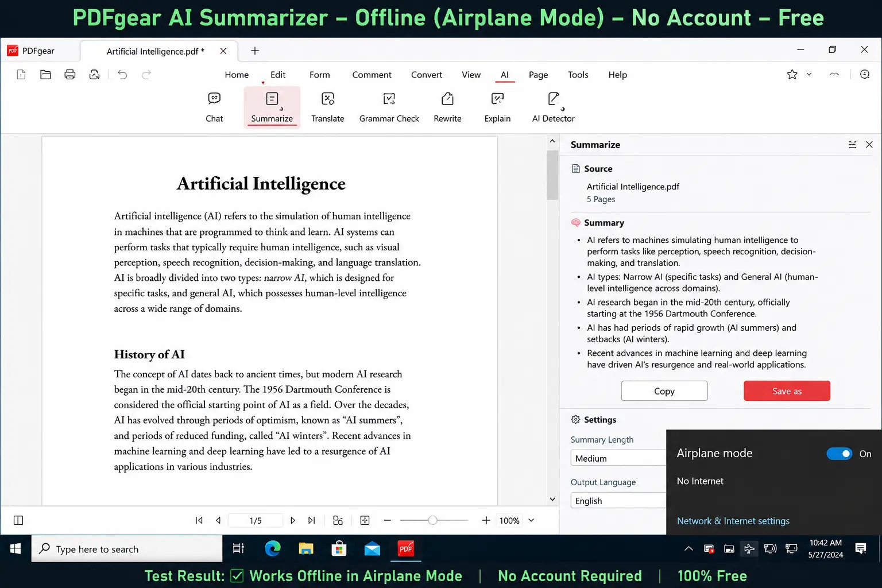Open the Form menu tab
Viewport: 882px width, 588px height.
(x=320, y=75)
